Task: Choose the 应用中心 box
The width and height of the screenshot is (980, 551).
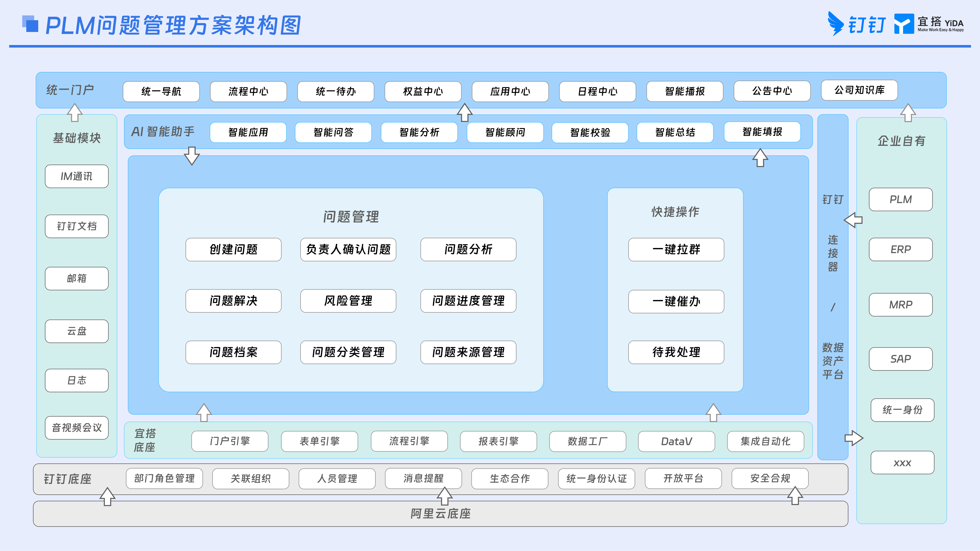Action: pyautogui.click(x=510, y=91)
